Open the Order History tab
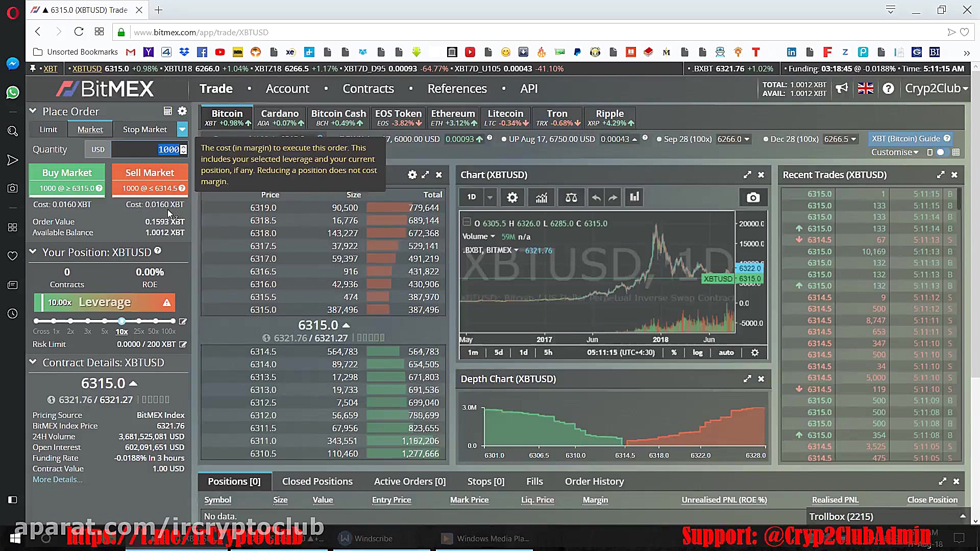980x551 pixels. pyautogui.click(x=594, y=482)
